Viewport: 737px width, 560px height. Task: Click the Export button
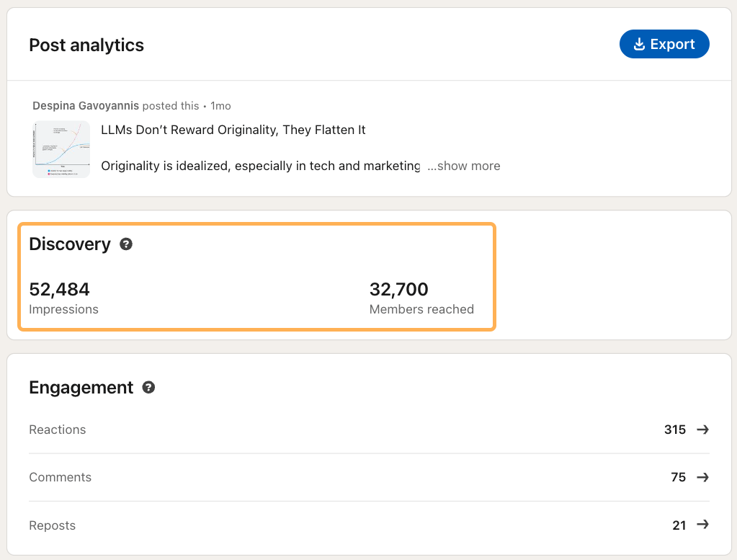click(664, 44)
